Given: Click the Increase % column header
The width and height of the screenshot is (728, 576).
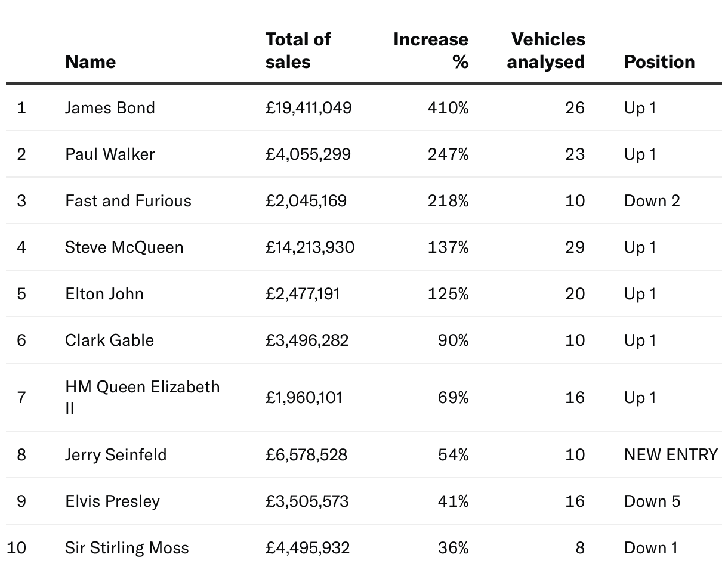Looking at the screenshot, I should coord(430,51).
